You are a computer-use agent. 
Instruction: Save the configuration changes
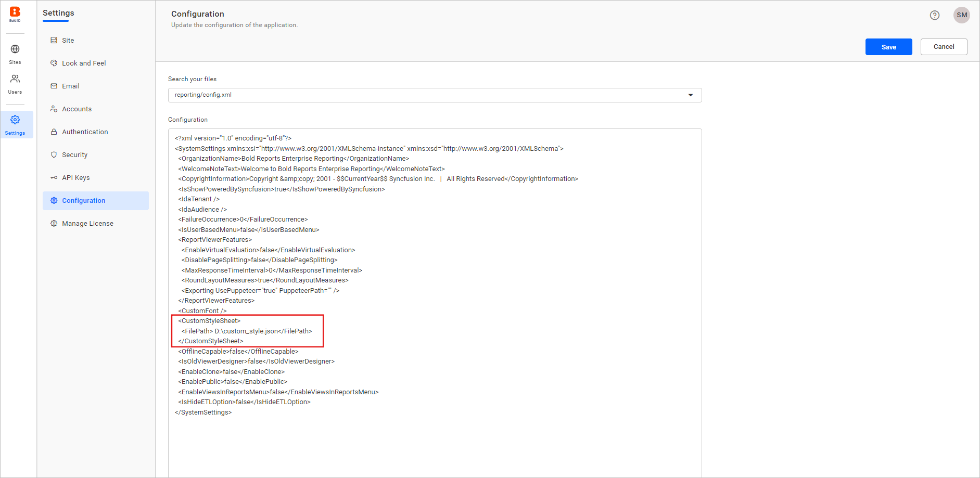tap(888, 47)
